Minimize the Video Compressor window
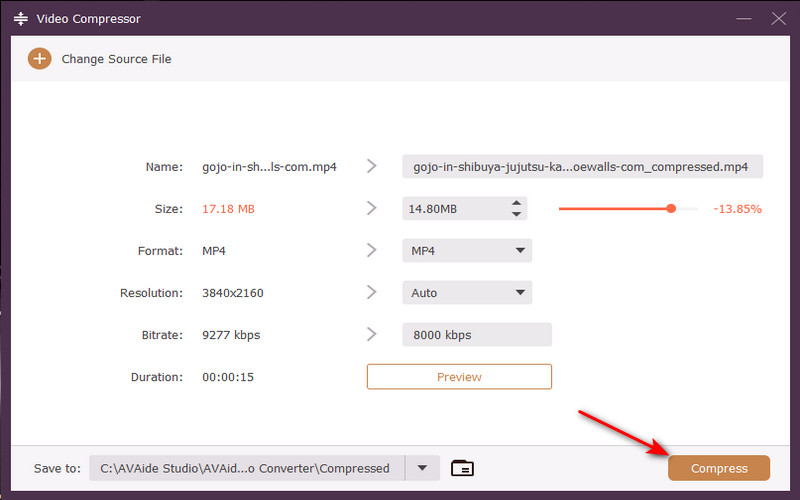This screenshot has width=800, height=500. point(743,19)
